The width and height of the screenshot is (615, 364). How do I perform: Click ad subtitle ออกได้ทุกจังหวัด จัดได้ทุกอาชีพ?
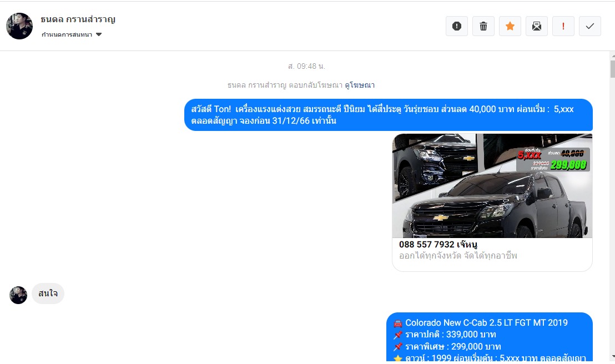[458, 256]
